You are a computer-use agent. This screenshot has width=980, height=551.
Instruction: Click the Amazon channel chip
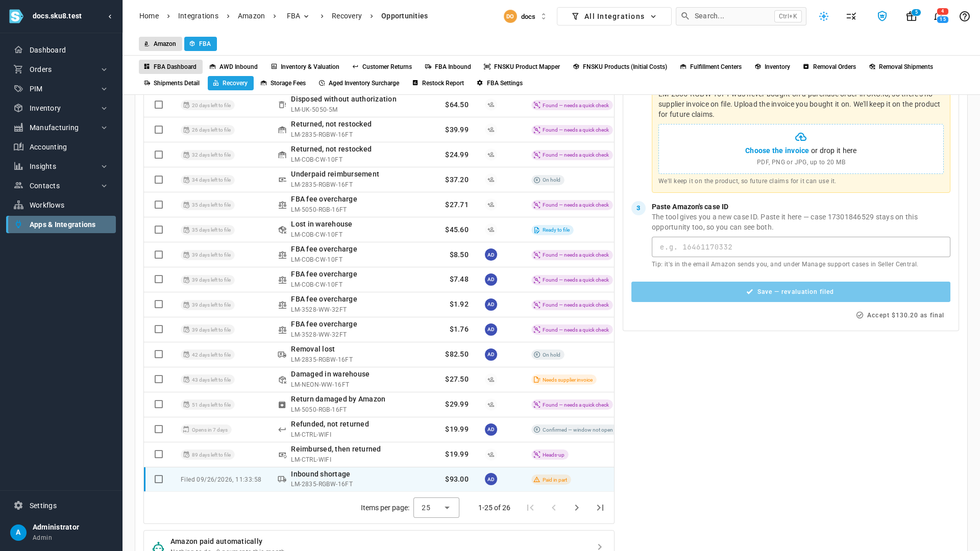point(160,44)
